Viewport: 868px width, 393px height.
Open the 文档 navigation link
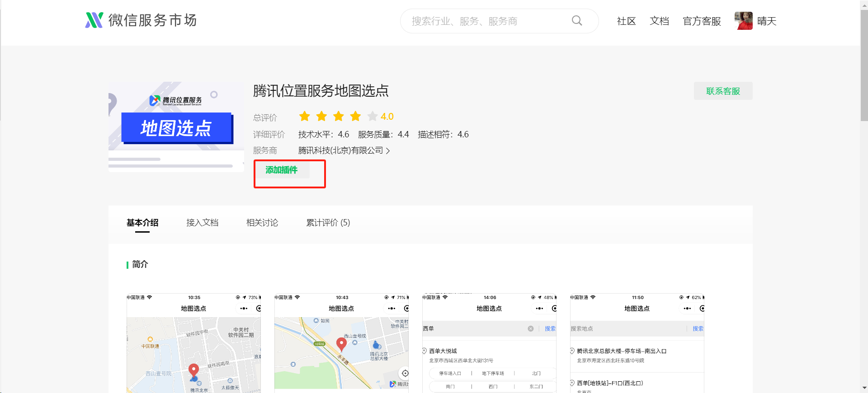tap(660, 21)
